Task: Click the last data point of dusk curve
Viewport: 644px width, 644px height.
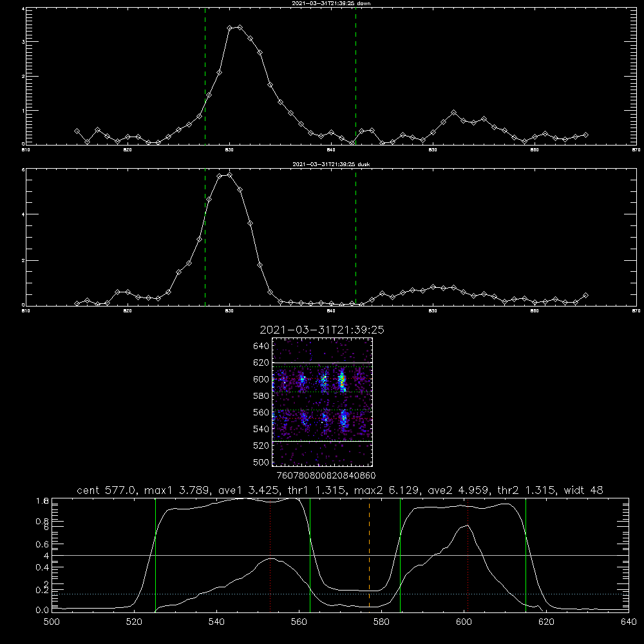Action: tap(586, 296)
